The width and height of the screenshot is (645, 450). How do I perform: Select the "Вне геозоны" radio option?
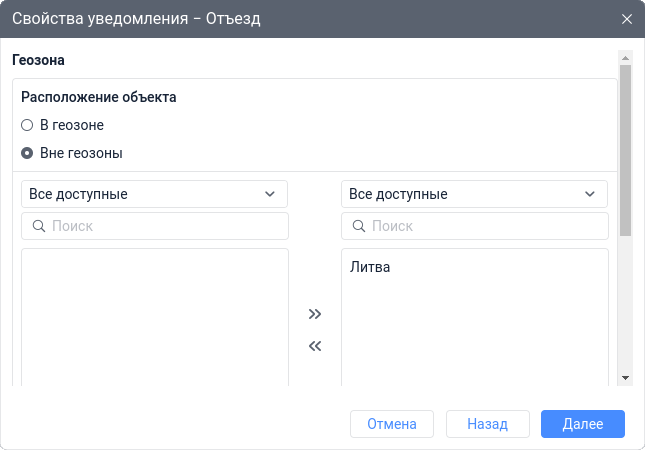coord(28,153)
